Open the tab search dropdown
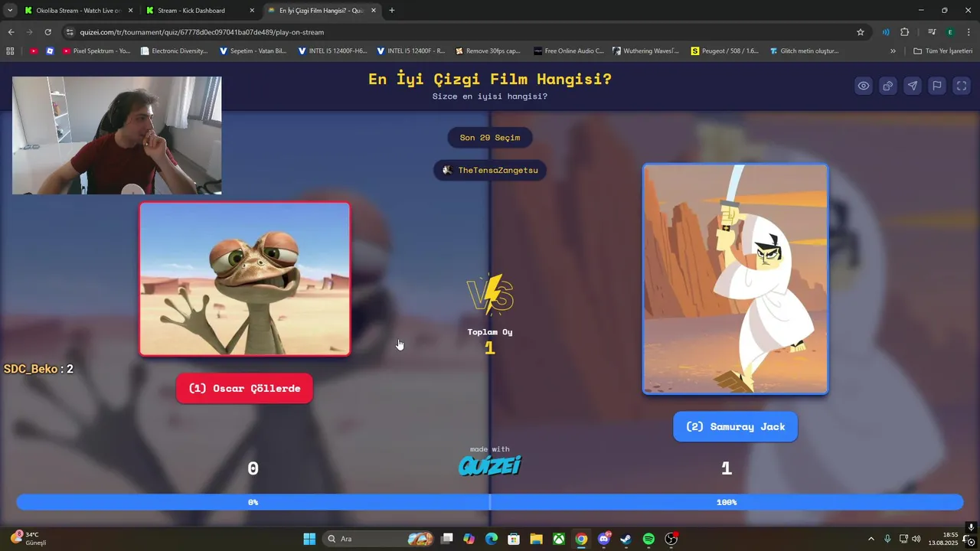This screenshot has height=551, width=980. click(x=9, y=11)
